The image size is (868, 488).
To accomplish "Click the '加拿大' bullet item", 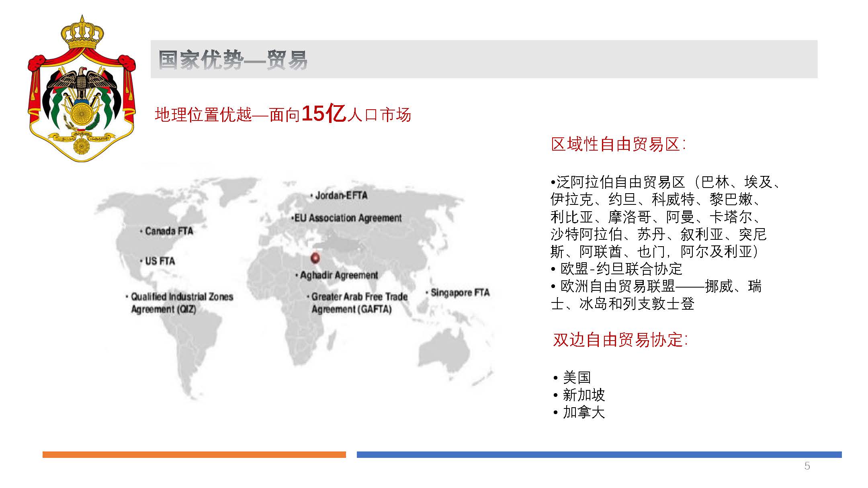I will coord(579,412).
